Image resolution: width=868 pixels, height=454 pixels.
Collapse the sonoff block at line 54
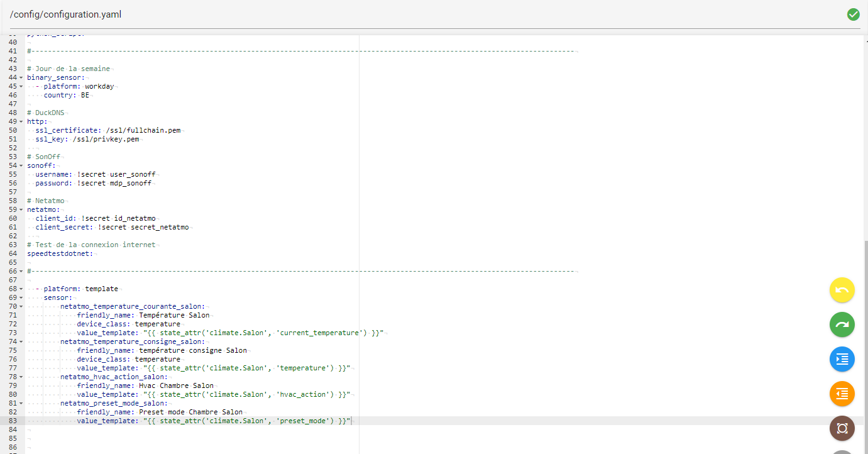[21, 166]
